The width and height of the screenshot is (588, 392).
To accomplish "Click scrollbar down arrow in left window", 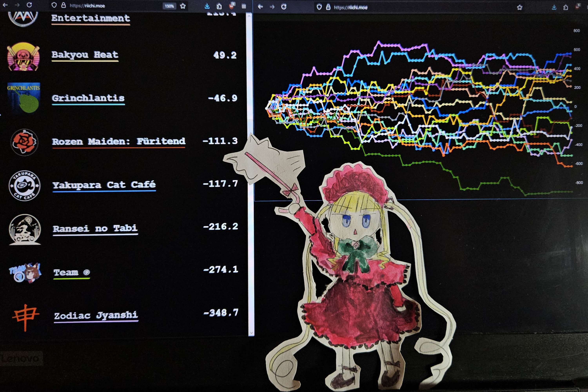I will point(251,333).
